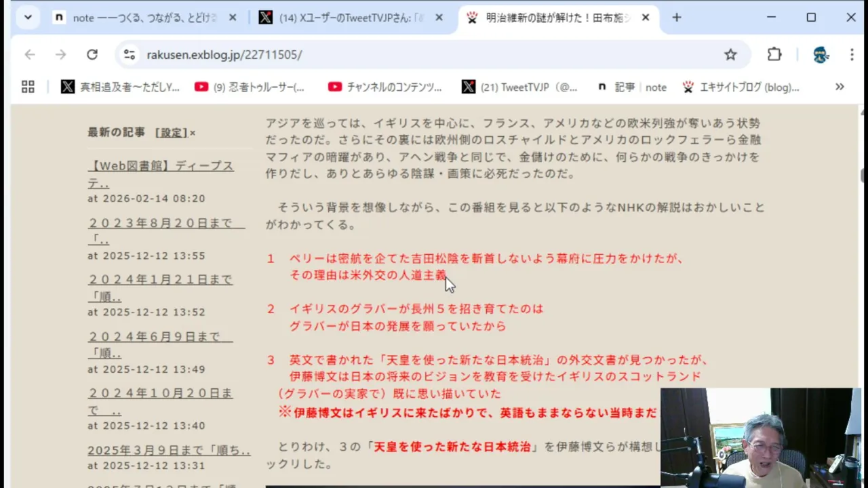Open (21) TweetTVJP X bookmark
868x488 pixels.
520,87
